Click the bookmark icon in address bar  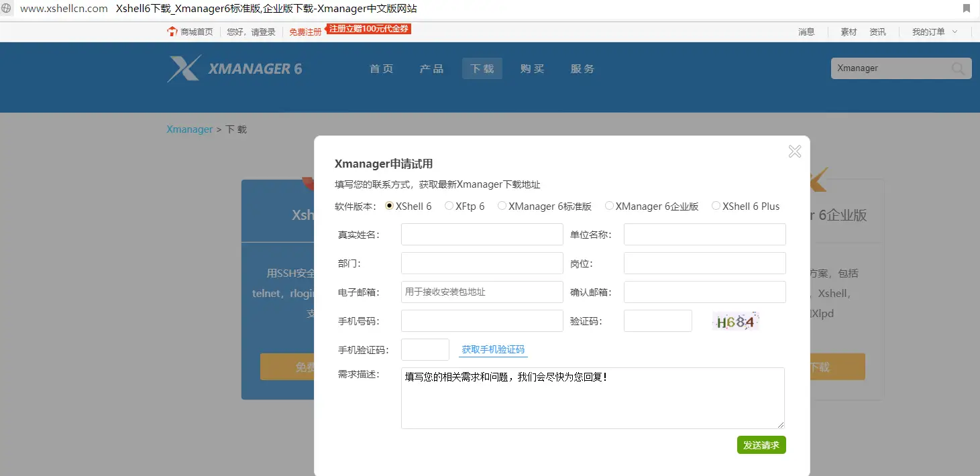click(x=967, y=9)
